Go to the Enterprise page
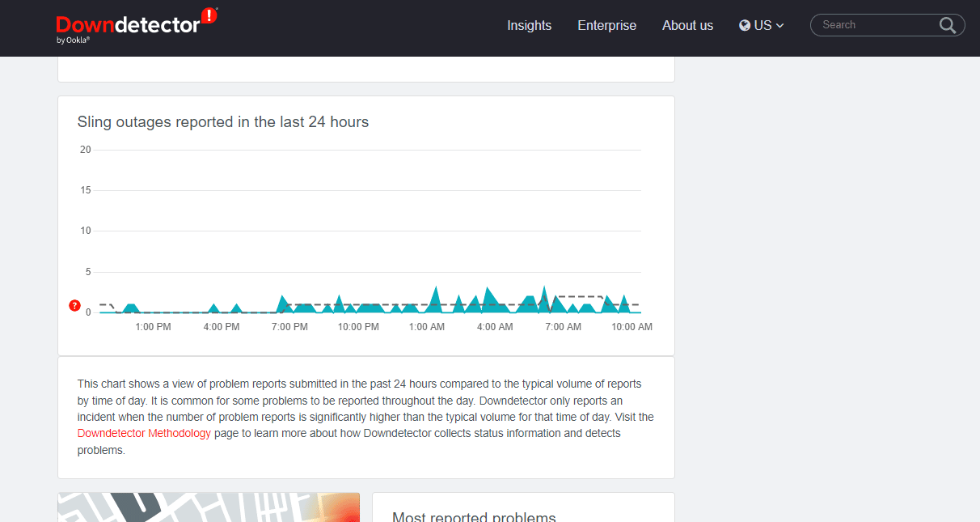 pyautogui.click(x=606, y=25)
